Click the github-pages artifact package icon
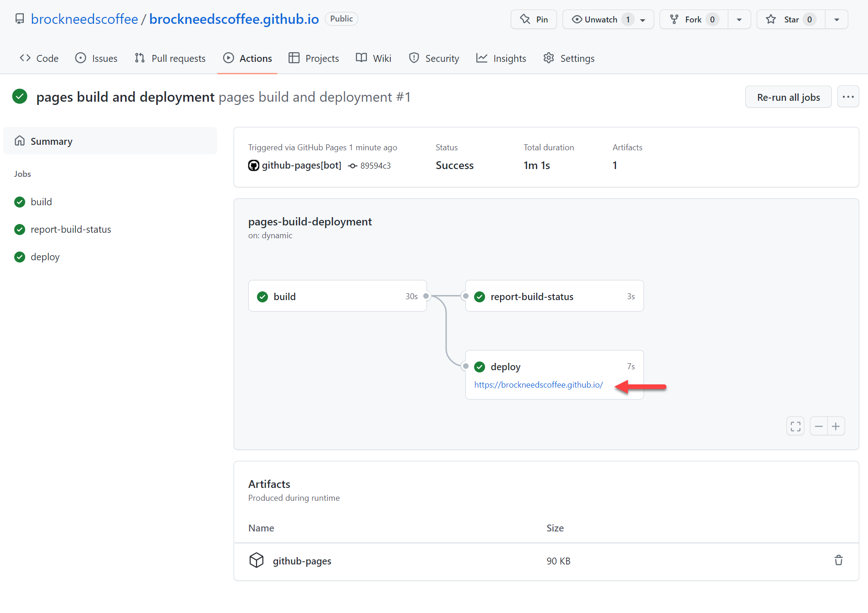This screenshot has height=613, width=868. tap(257, 560)
